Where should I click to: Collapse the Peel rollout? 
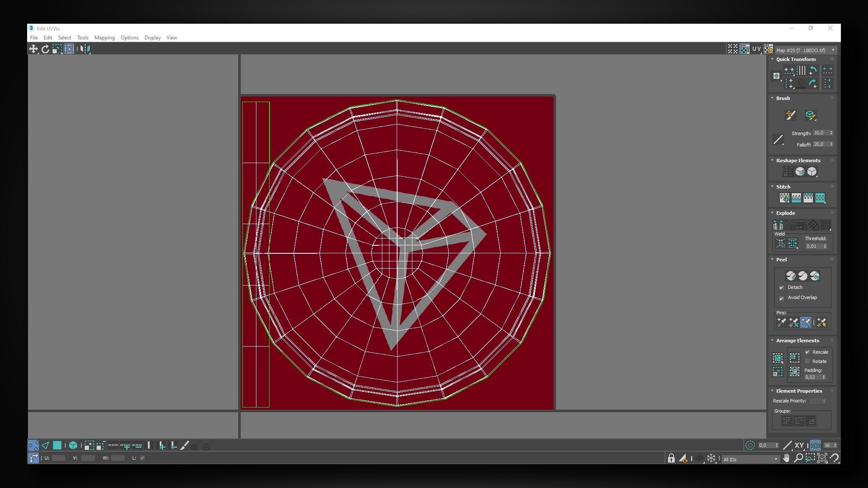772,259
